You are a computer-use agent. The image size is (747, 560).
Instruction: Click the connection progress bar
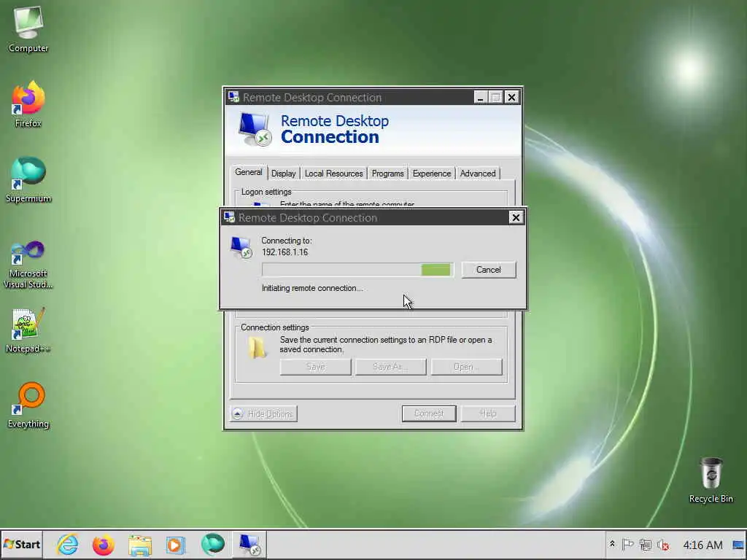coord(357,270)
